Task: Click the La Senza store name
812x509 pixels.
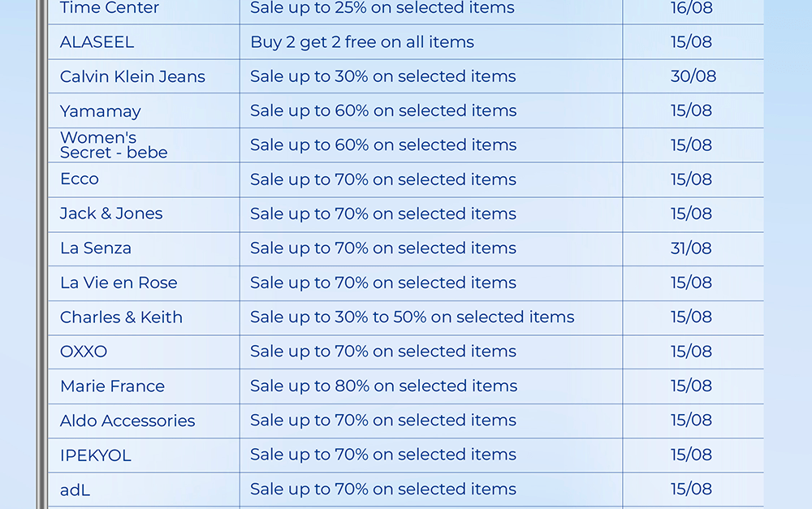Action: 96,248
